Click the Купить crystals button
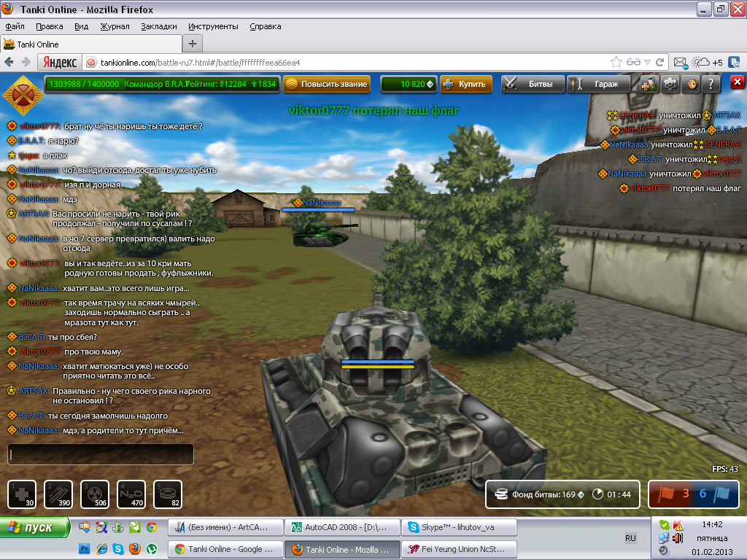Image resolution: width=747 pixels, height=560 pixels. pyautogui.click(x=466, y=85)
